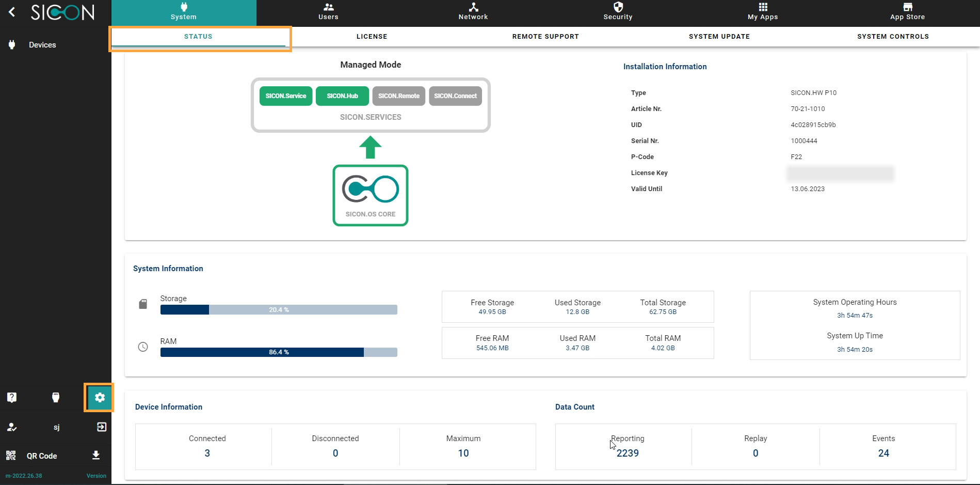
Task: Open the Remote Support tab
Action: (545, 37)
